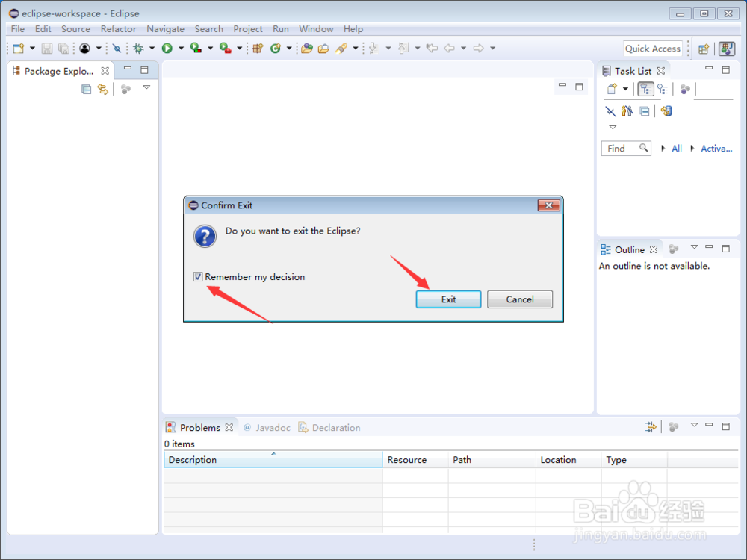Image resolution: width=747 pixels, height=560 pixels.
Task: Uncheck Remember my decision checkbox
Action: pos(198,277)
